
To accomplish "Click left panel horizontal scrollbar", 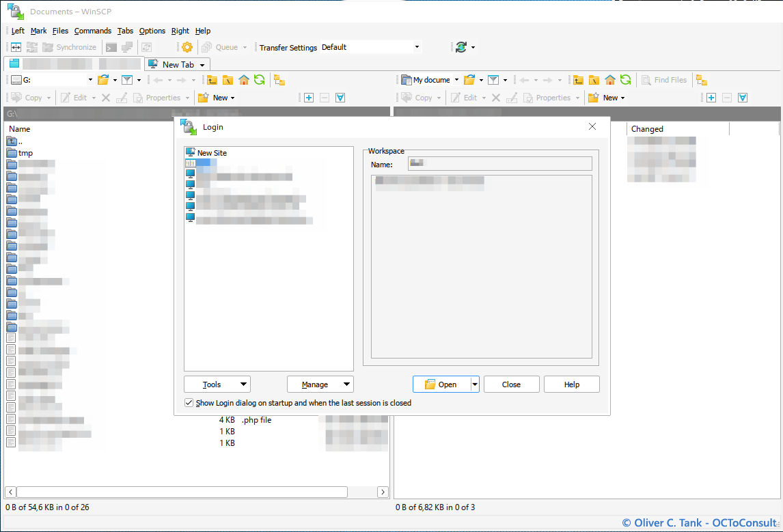I will click(182, 492).
